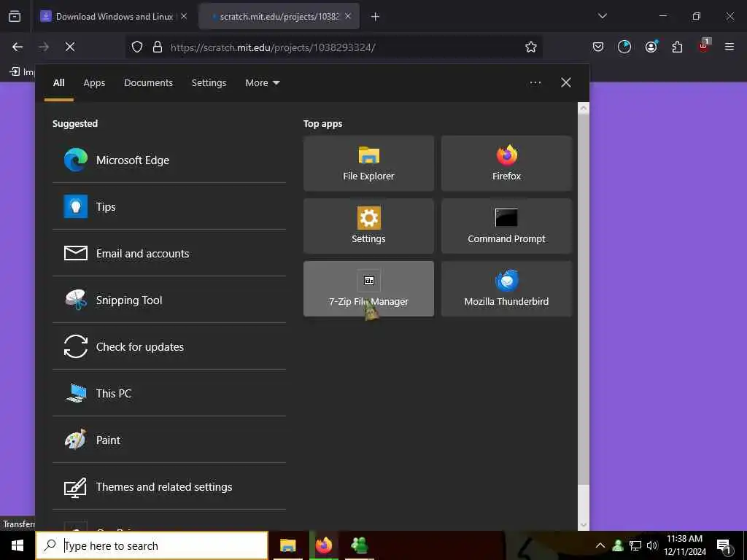
Task: Select the All search filter tab
Action: pos(59,83)
